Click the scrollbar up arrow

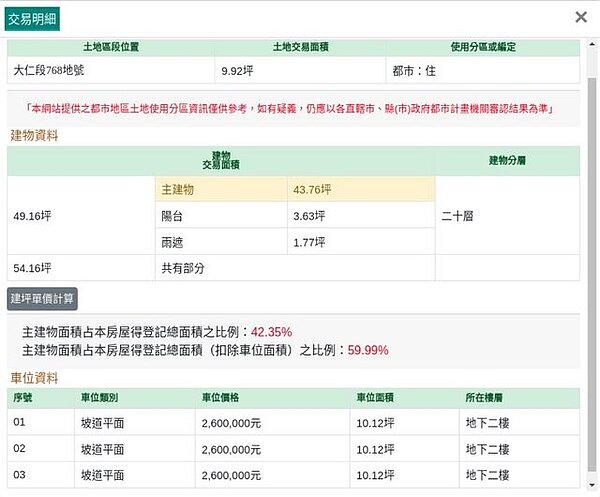click(592, 44)
